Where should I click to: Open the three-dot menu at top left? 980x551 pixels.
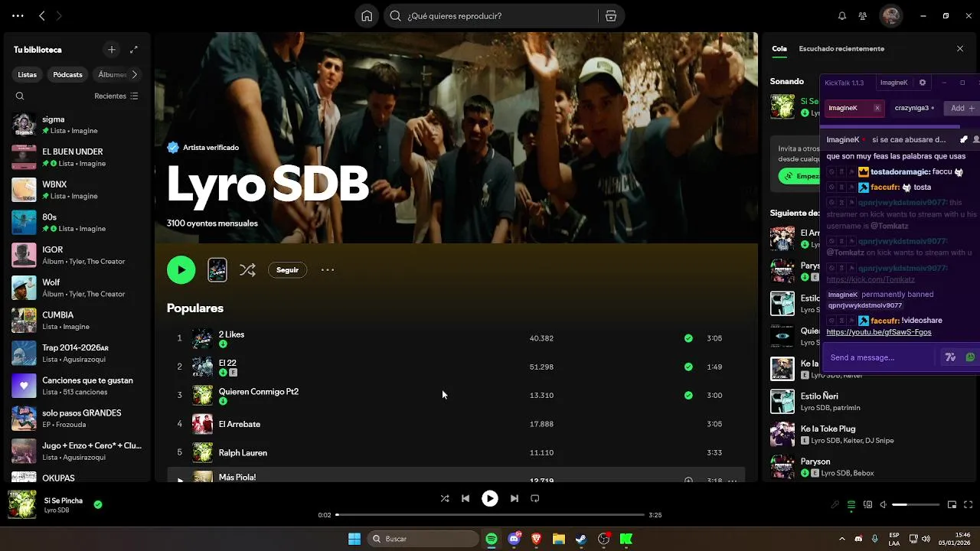tap(18, 16)
